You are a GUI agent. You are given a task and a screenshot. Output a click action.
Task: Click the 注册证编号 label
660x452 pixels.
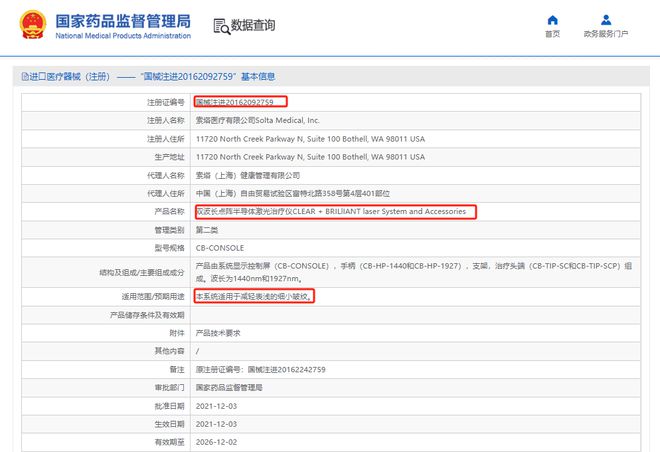pyautogui.click(x=166, y=102)
